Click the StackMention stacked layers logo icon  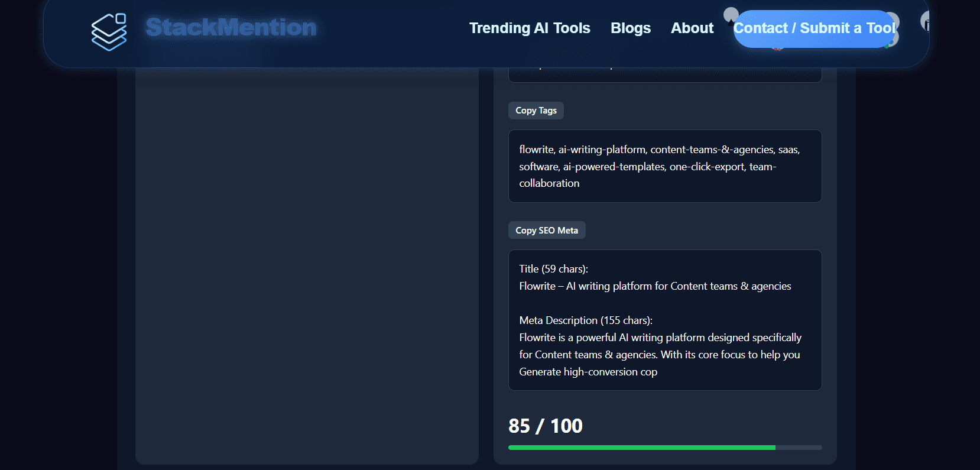pos(109,32)
